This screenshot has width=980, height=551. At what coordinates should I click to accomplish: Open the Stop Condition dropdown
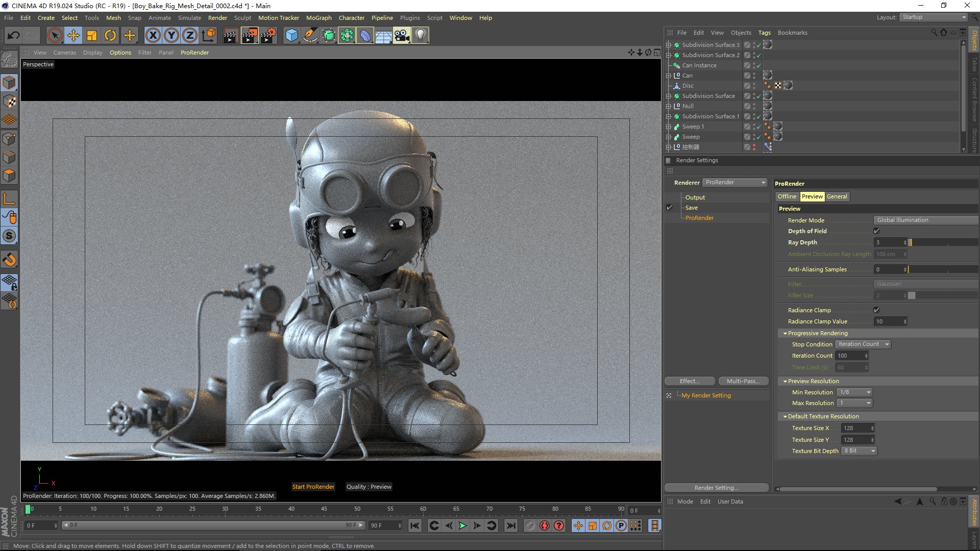click(x=863, y=344)
